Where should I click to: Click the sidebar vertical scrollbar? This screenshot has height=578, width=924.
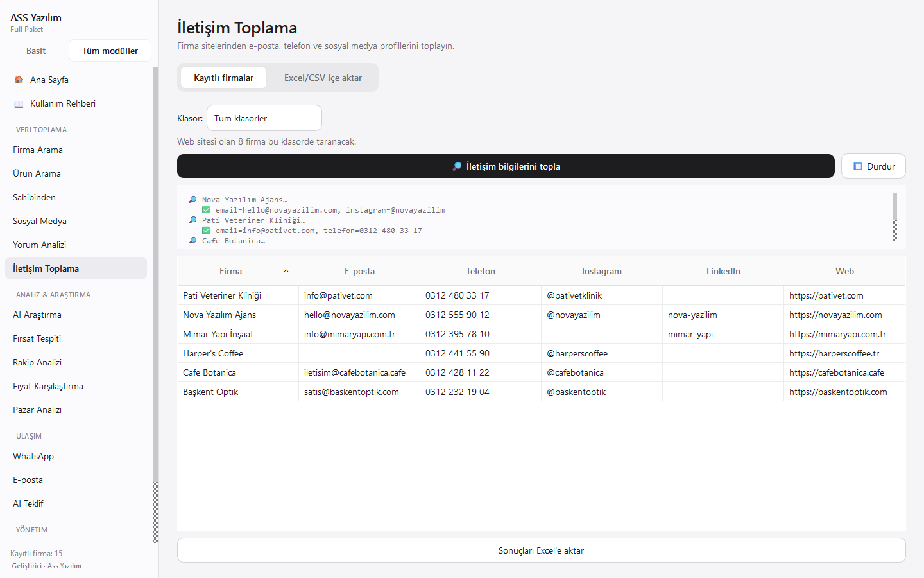(x=155, y=304)
